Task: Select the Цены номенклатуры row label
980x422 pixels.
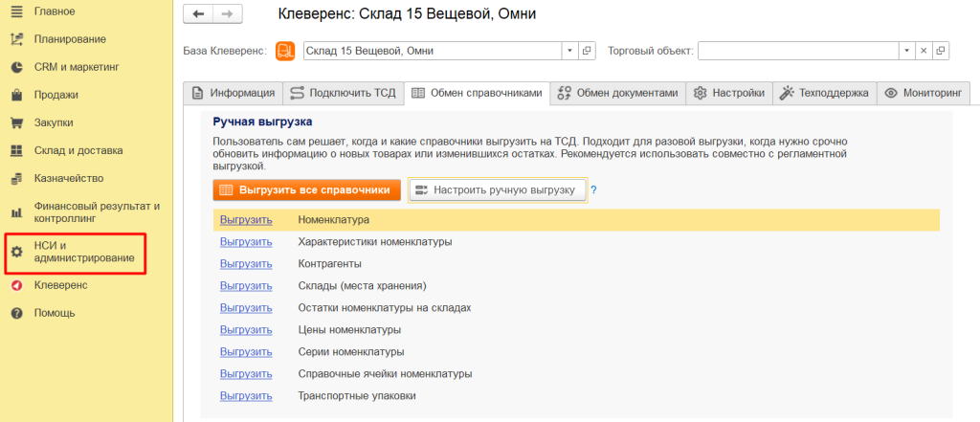Action: point(349,329)
